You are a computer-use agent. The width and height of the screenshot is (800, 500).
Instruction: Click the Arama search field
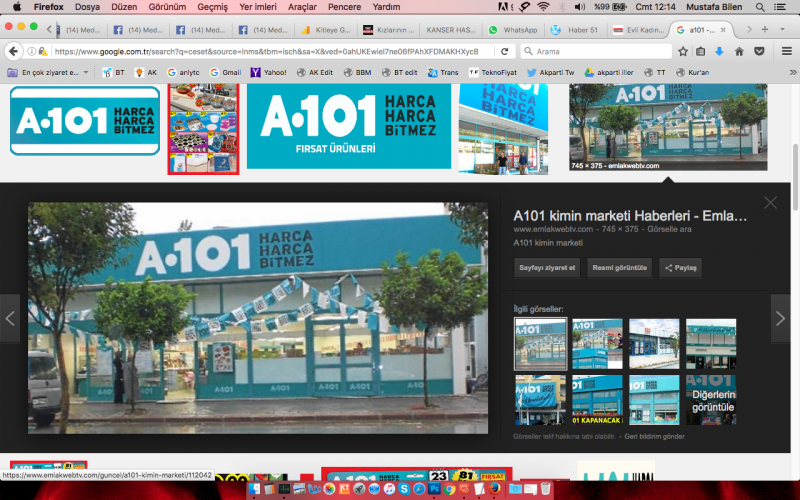click(596, 51)
